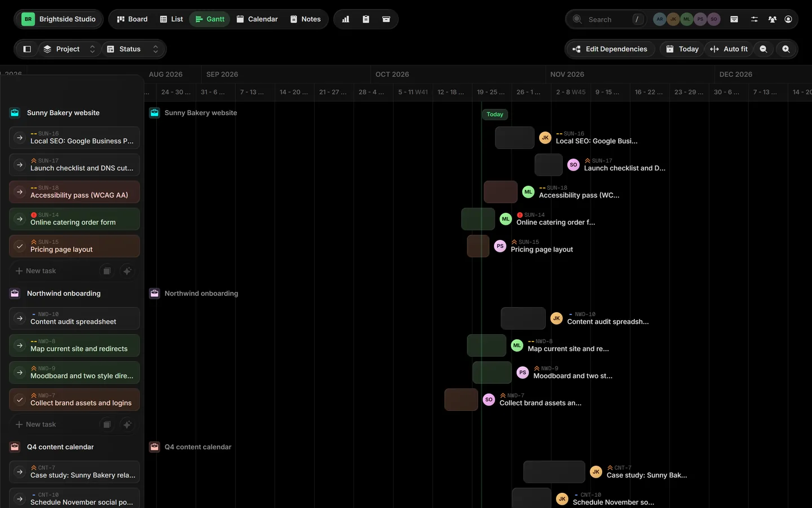The image size is (812, 508).
Task: Click the Q4 content calendar sidebar project icon
Action: coord(15,447)
